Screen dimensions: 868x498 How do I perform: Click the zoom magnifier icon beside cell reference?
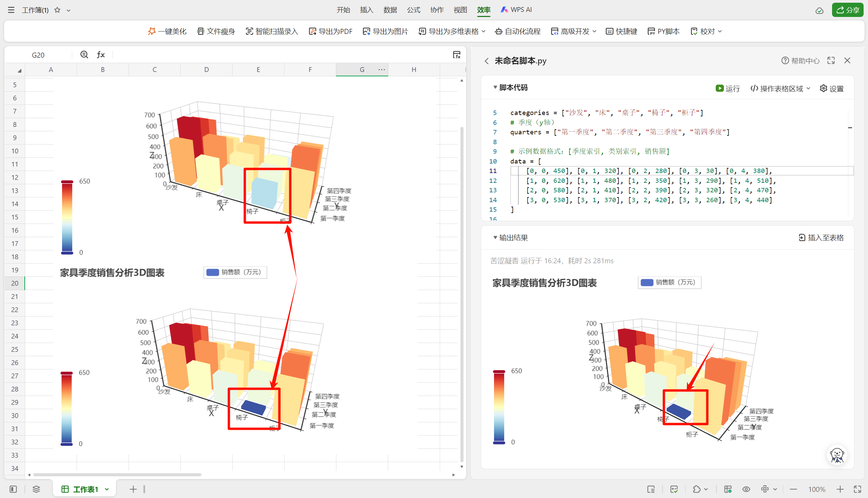point(84,55)
